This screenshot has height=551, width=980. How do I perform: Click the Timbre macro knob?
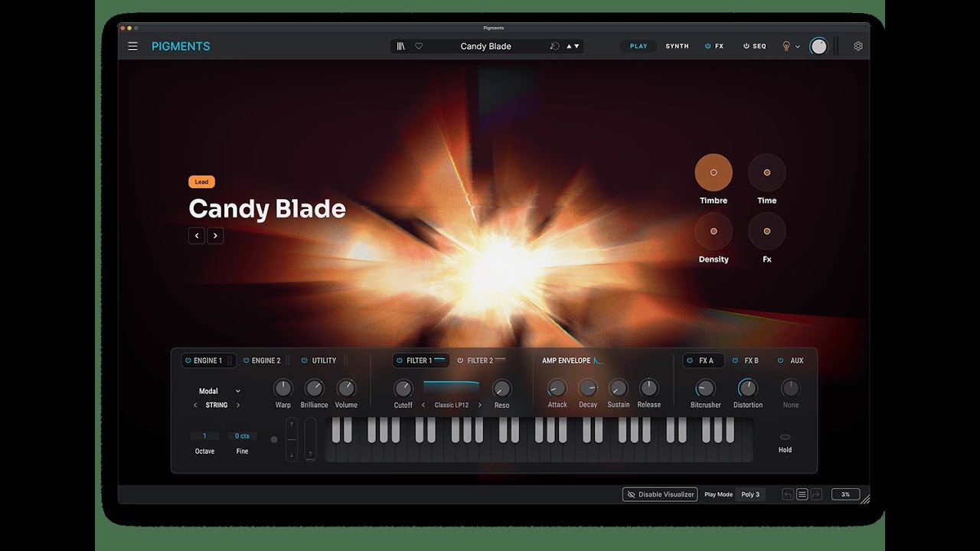click(714, 173)
